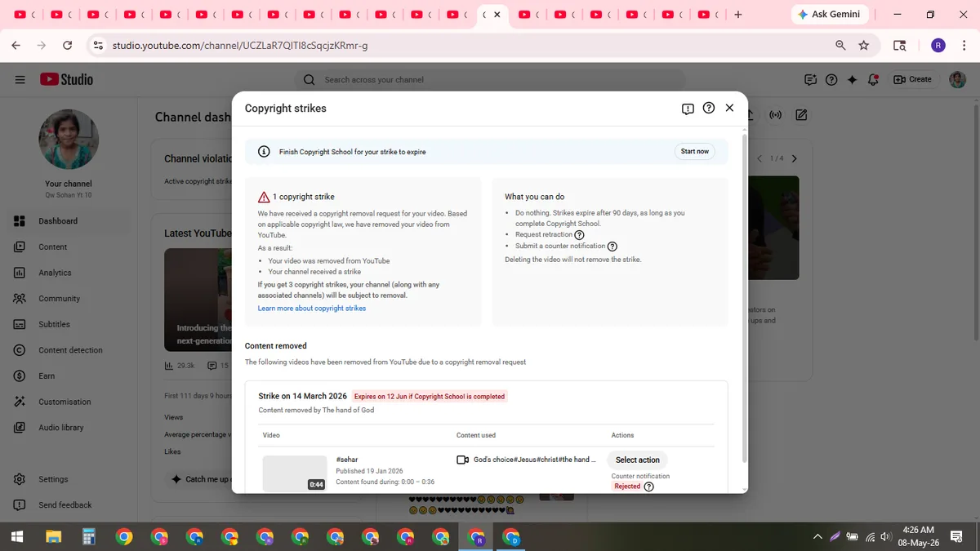Click the site info icon in address bar
The image size is (980, 551).
pyautogui.click(x=99, y=46)
